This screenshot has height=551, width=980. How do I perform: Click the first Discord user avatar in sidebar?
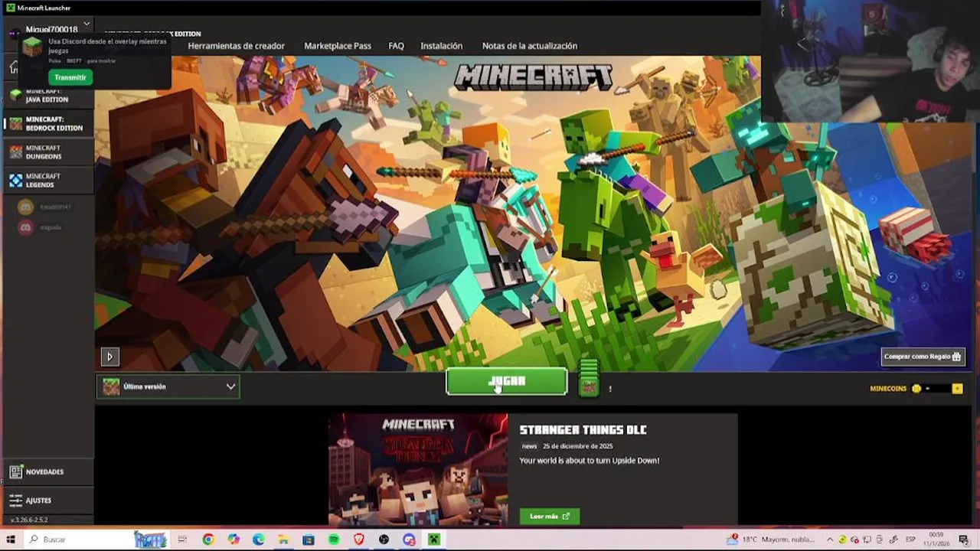click(x=26, y=207)
